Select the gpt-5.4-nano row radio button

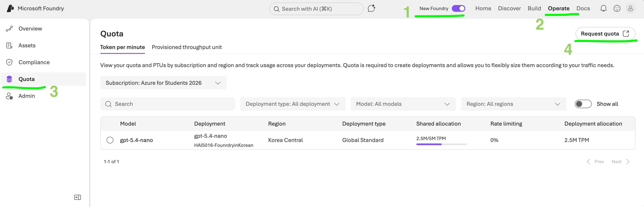110,140
